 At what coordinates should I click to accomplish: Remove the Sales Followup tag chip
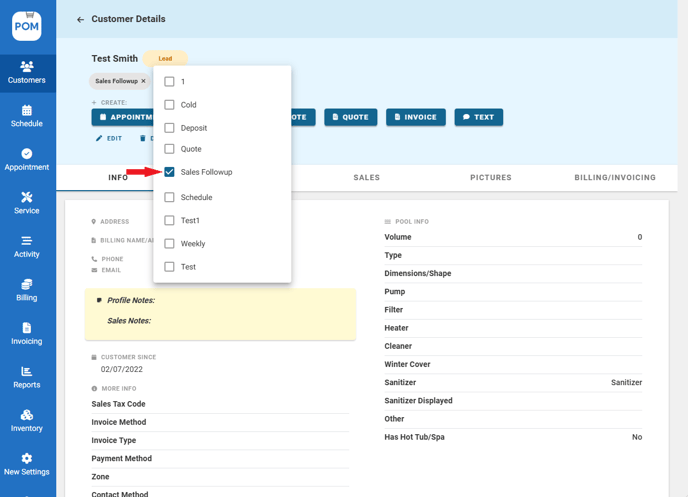(x=143, y=81)
